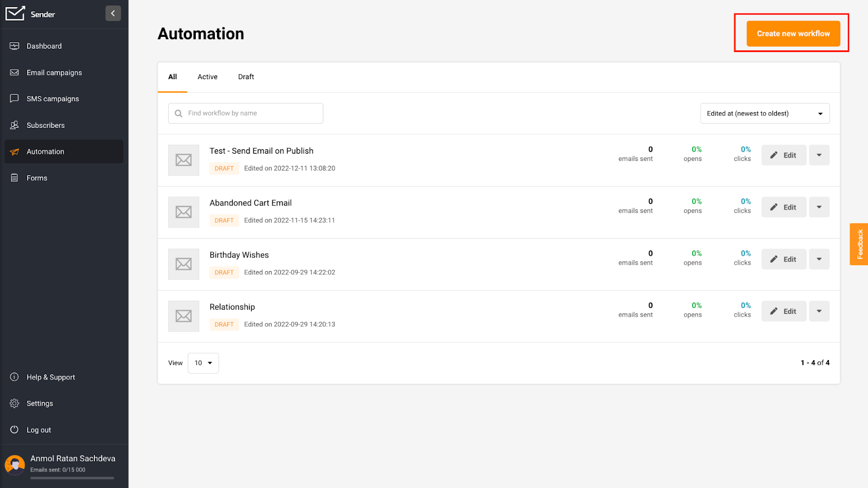868x488 pixels.
Task: Click the Create new workflow button
Action: [793, 33]
